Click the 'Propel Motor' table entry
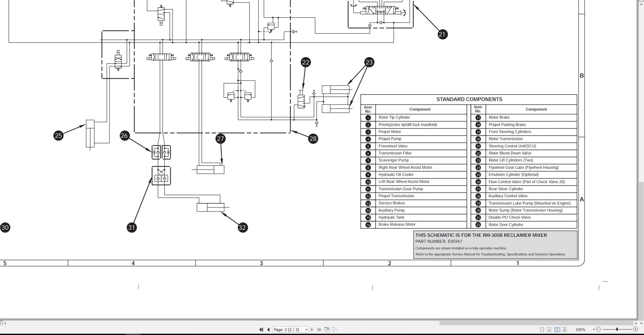The image size is (644, 335). [390, 132]
